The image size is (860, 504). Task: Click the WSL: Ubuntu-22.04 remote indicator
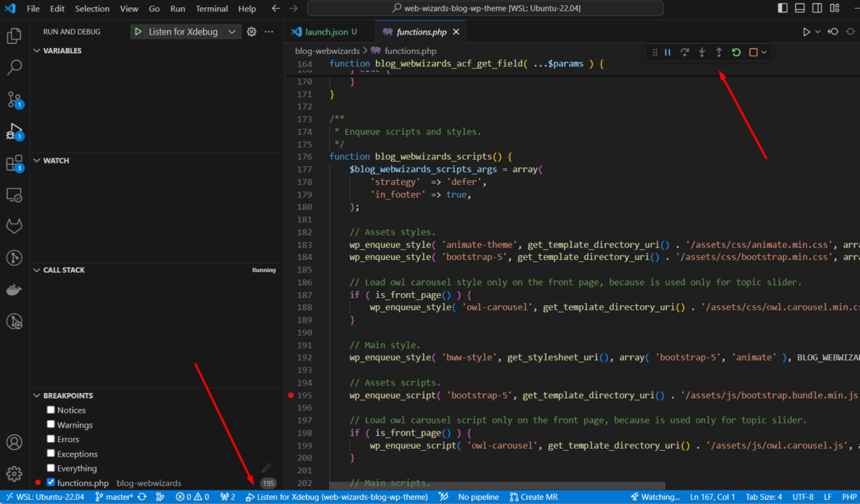pos(45,497)
